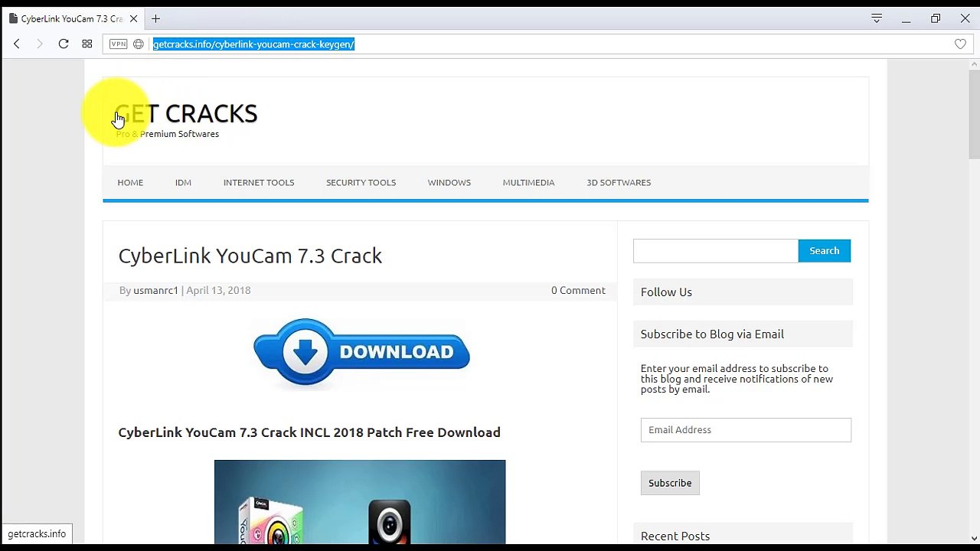Image resolution: width=980 pixels, height=551 pixels.
Task: Open the 3D SOFTWARES category
Action: click(619, 182)
